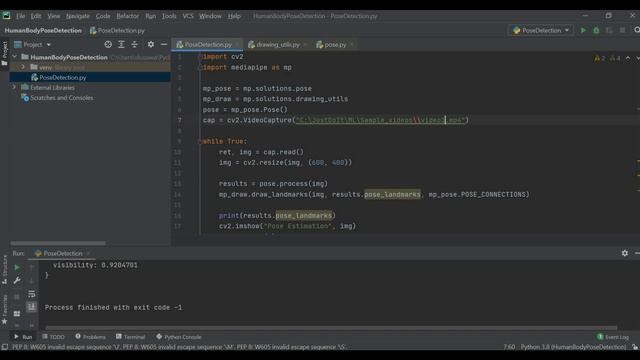Click the 7:60 caret position in status bar

pyautogui.click(x=509, y=347)
